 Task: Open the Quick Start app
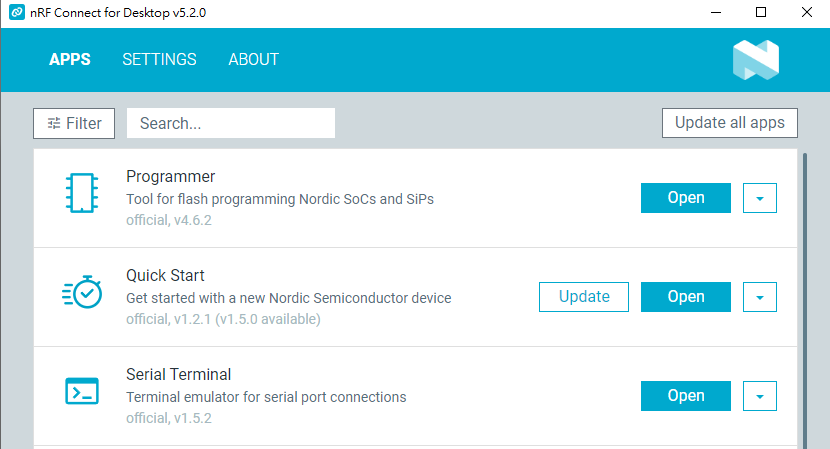click(x=685, y=297)
